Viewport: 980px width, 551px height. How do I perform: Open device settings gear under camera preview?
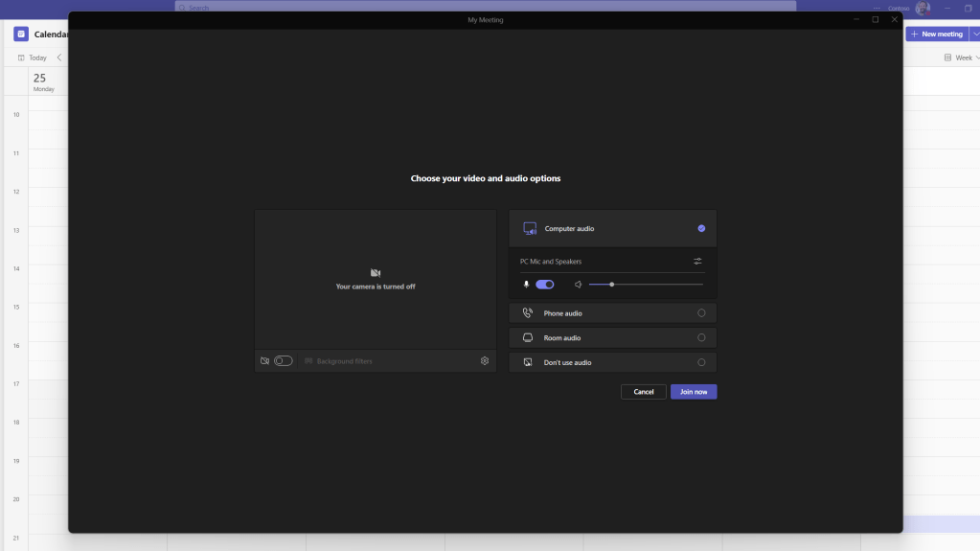485,361
